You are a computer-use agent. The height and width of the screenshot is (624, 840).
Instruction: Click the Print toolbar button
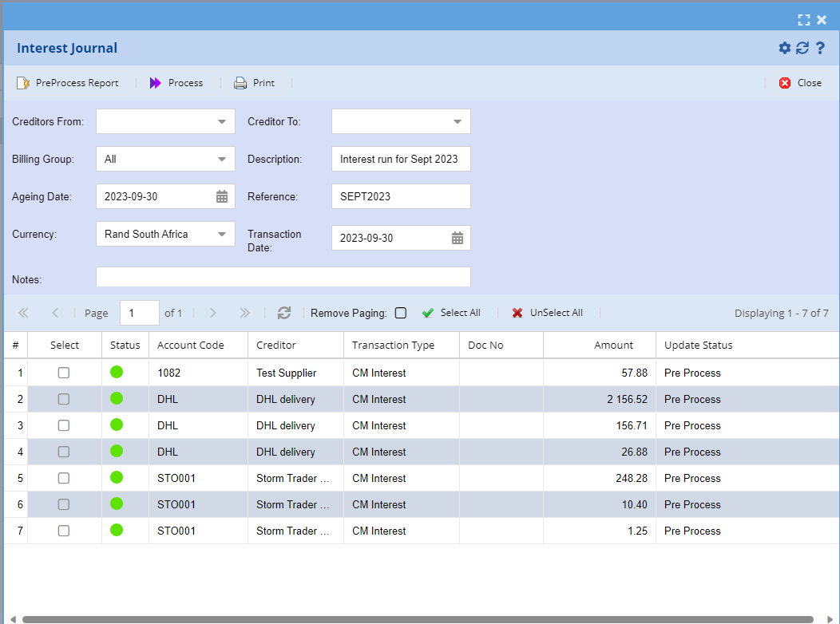[254, 83]
